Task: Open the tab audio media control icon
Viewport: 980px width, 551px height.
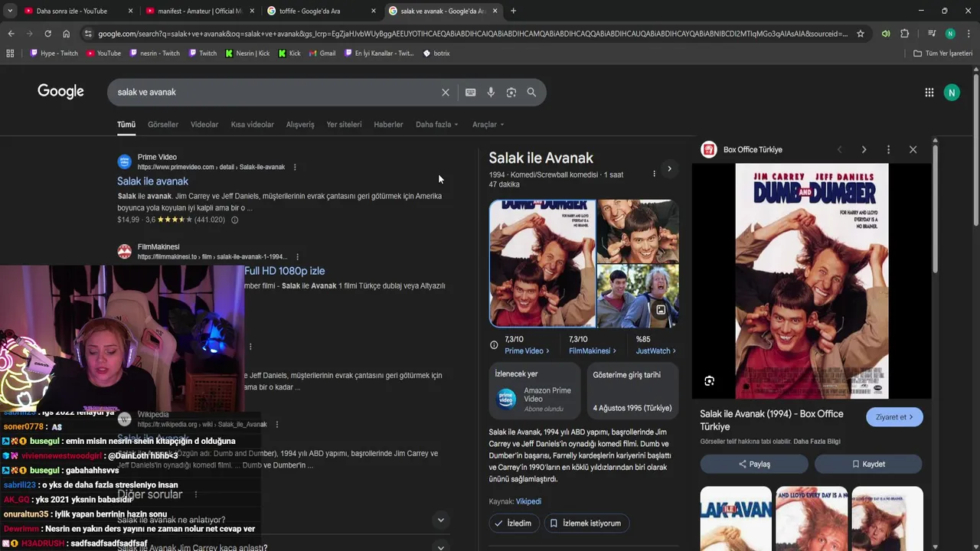Action: click(886, 34)
